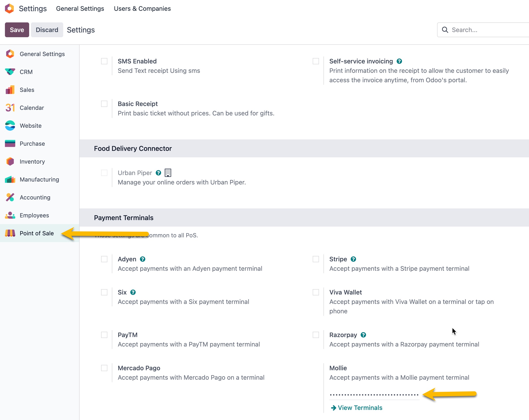This screenshot has width=529, height=420.
Task: Open the CRM settings icon in sidebar
Action: (10, 72)
